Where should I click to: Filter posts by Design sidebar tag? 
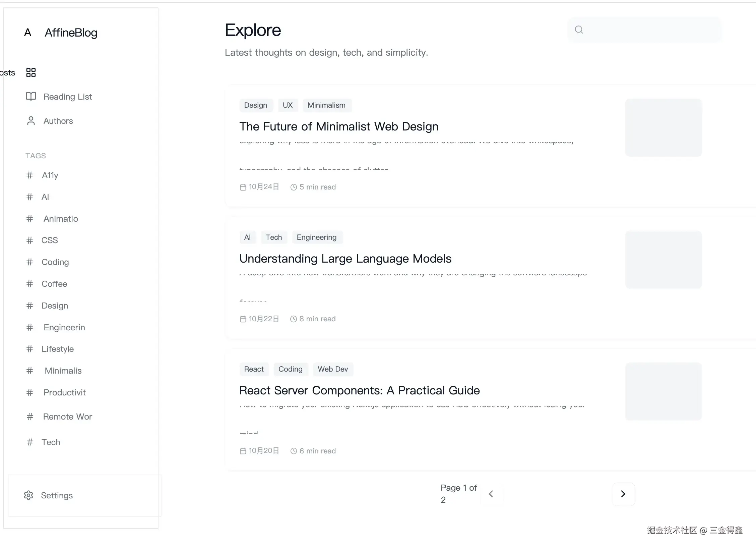coord(55,306)
